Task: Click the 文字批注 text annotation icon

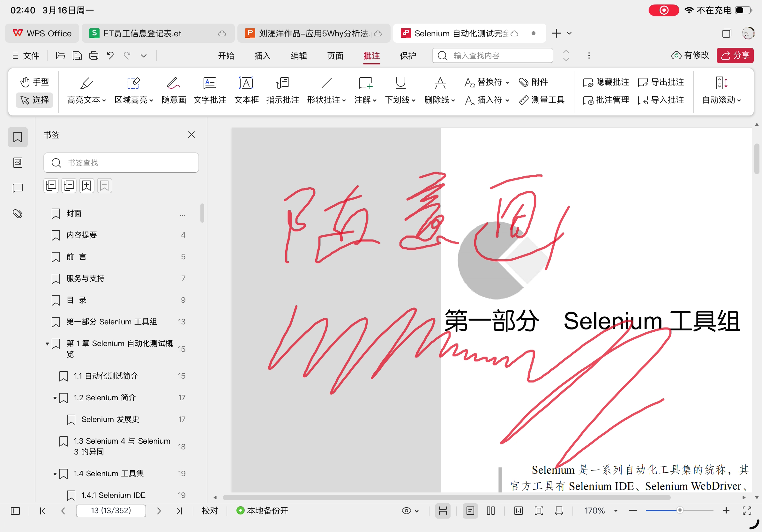Action: click(210, 83)
